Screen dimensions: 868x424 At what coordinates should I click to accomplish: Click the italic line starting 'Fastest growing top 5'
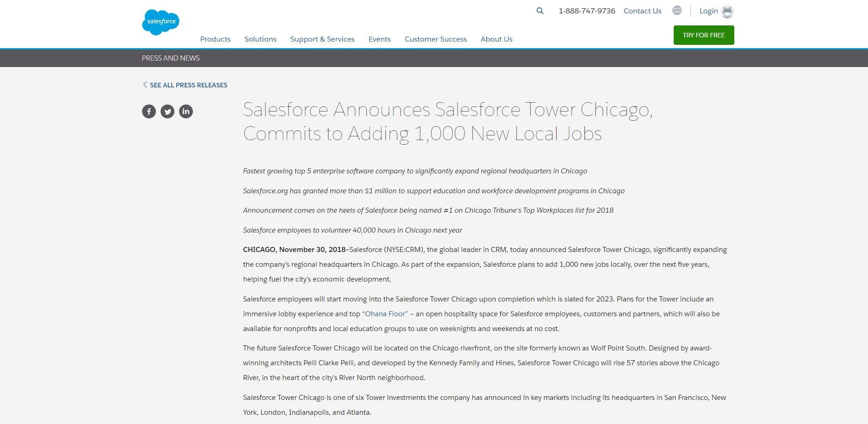[x=415, y=171]
